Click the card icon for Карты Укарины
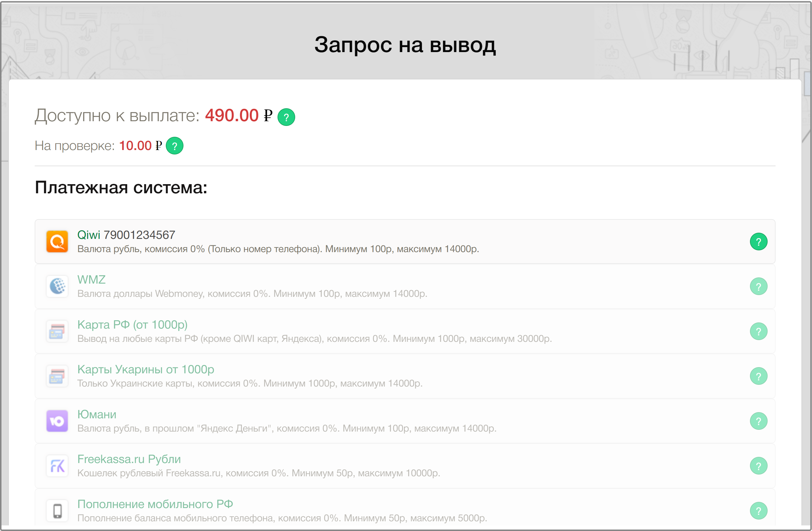 (57, 376)
